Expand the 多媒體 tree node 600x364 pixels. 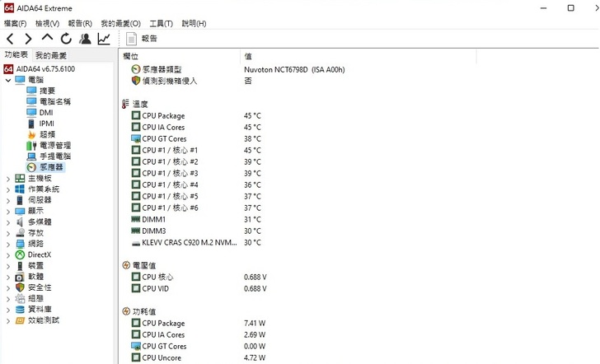point(8,222)
